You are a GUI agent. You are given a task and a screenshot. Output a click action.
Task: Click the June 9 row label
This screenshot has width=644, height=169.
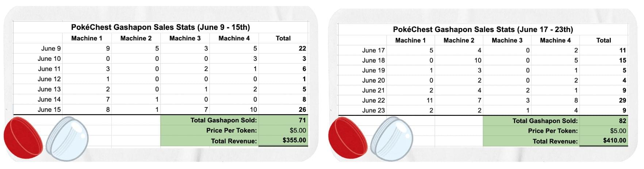(x=51, y=48)
